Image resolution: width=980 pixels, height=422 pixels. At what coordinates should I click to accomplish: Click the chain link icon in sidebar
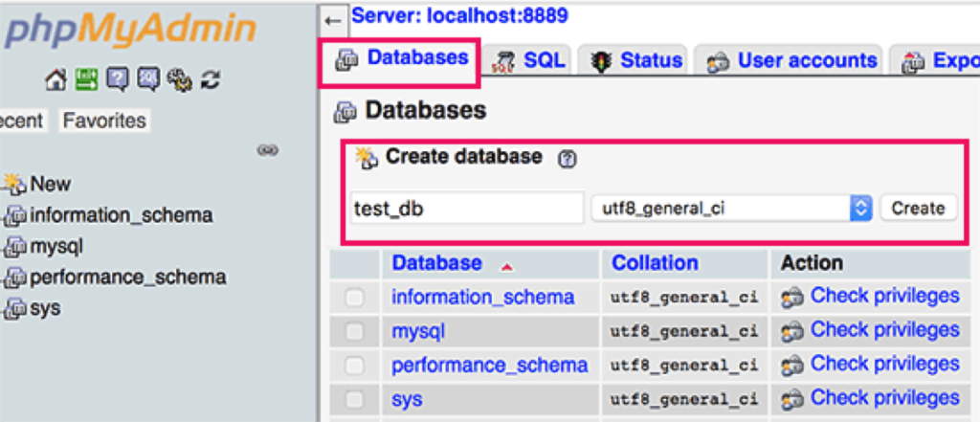(268, 150)
